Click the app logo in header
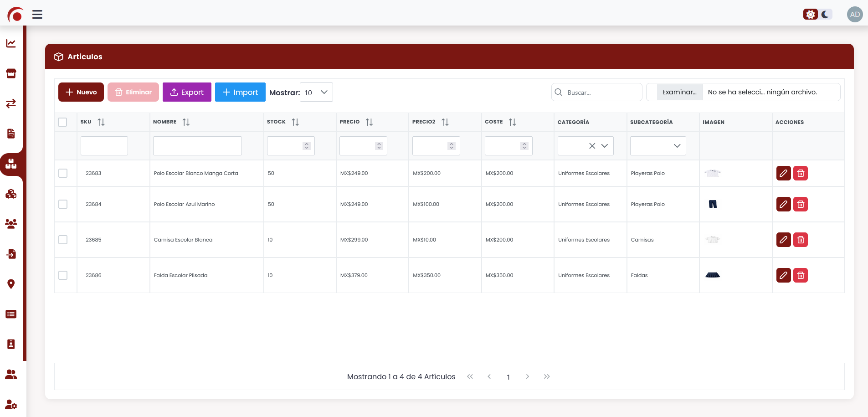 15,15
